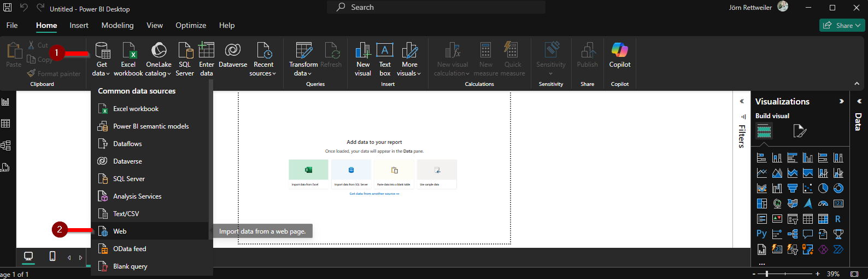Click the Search box in title bar
The height and width of the screenshot is (279, 868).
click(x=436, y=7)
